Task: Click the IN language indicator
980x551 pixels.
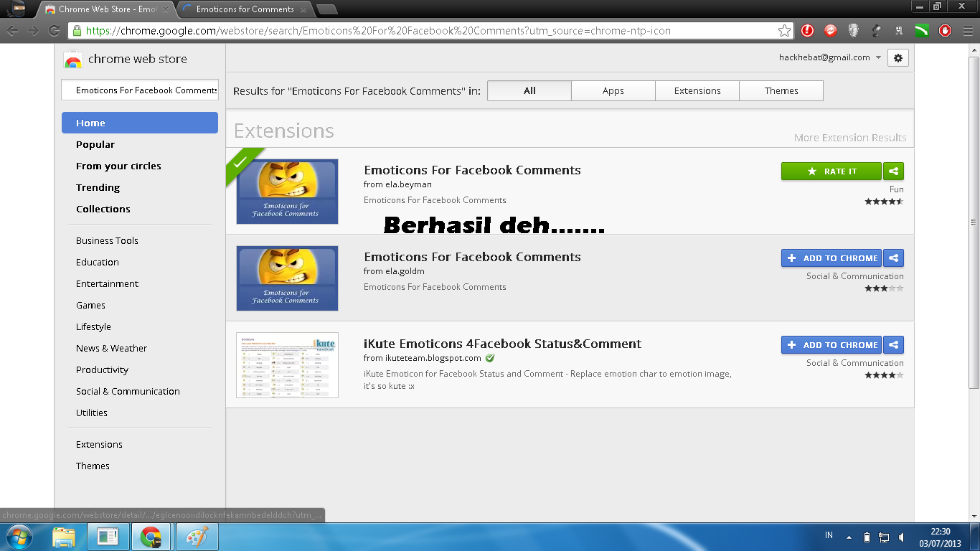Action: click(x=829, y=535)
